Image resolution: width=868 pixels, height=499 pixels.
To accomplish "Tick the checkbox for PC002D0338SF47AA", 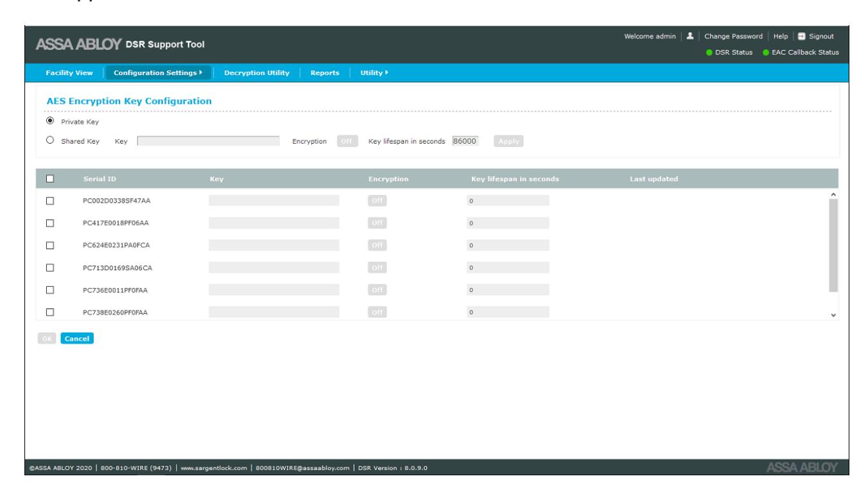I will click(50, 201).
